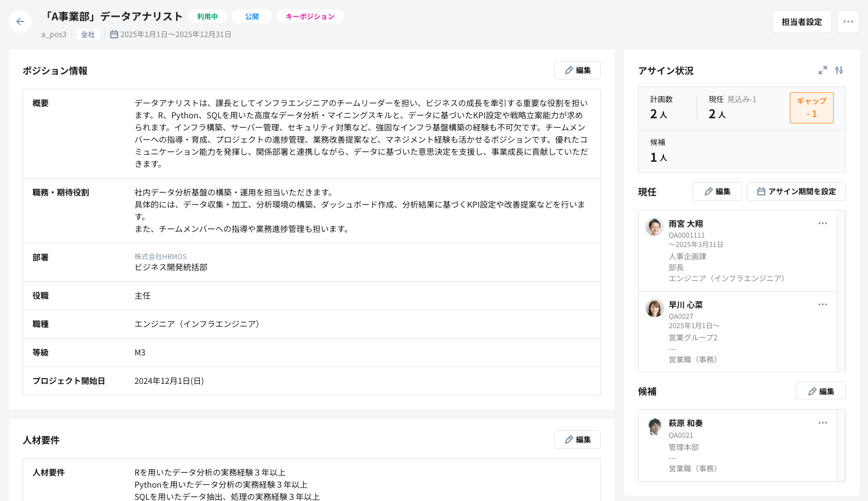Select the キーポジション tag in the header
Screen dimensions: 868x501
point(309,17)
